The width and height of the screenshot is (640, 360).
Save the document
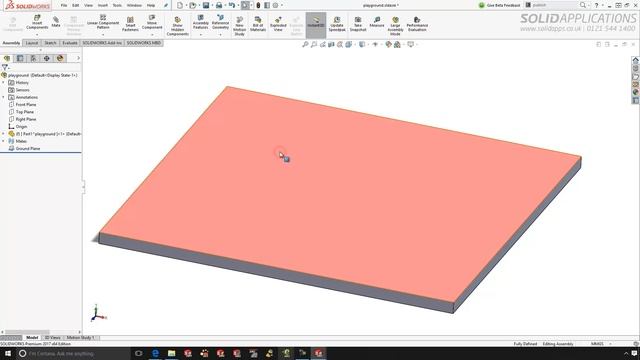[206, 5]
